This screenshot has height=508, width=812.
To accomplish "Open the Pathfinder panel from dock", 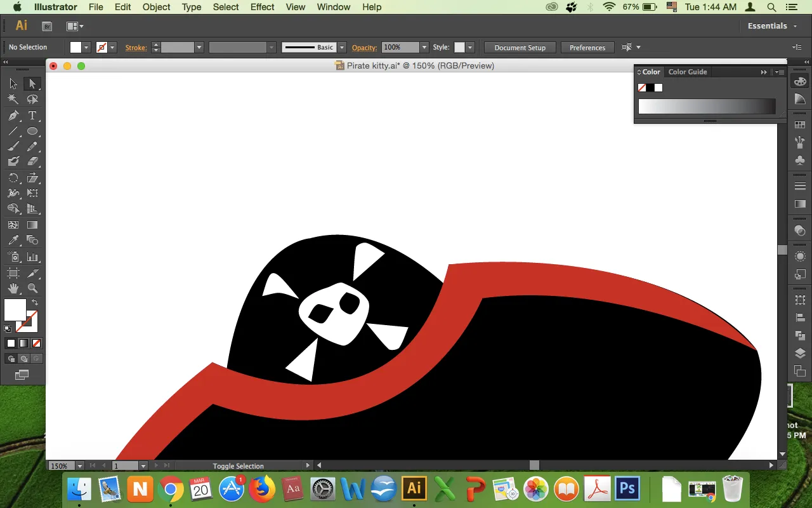I will (x=800, y=335).
